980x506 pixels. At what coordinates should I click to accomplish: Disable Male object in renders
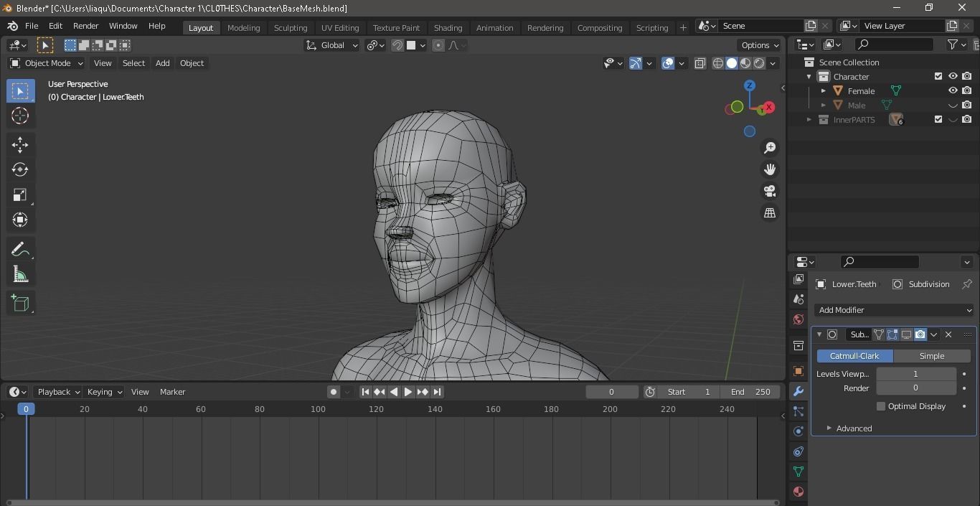click(x=967, y=105)
